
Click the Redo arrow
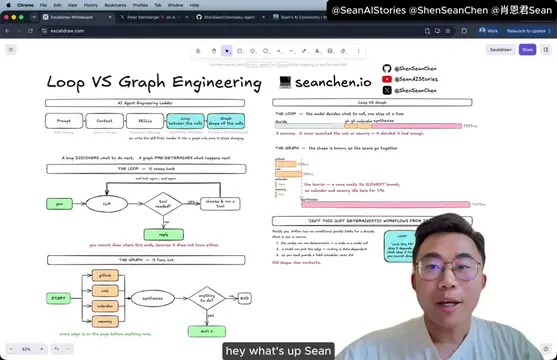pos(68,349)
